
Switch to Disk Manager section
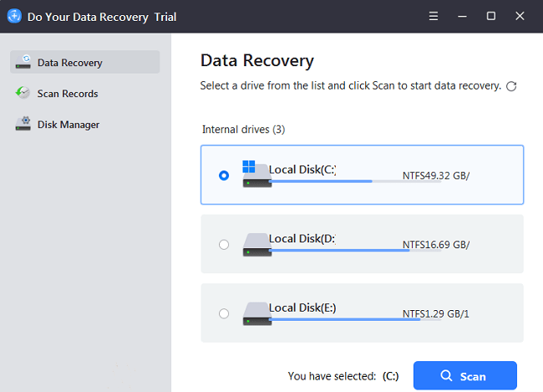[x=69, y=125]
